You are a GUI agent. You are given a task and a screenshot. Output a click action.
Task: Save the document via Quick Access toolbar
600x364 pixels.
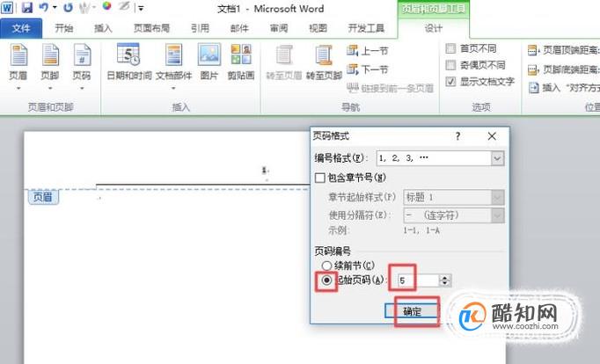click(x=26, y=8)
